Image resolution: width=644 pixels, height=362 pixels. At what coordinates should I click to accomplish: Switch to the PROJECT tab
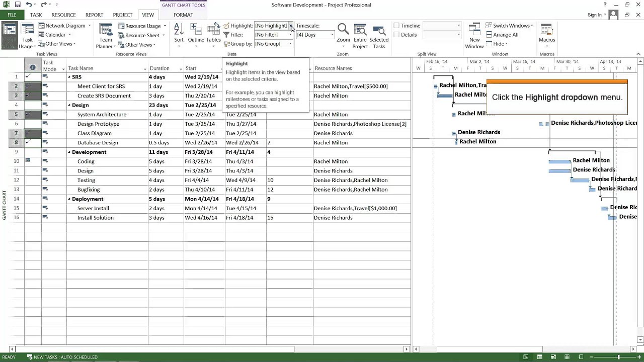pyautogui.click(x=122, y=15)
